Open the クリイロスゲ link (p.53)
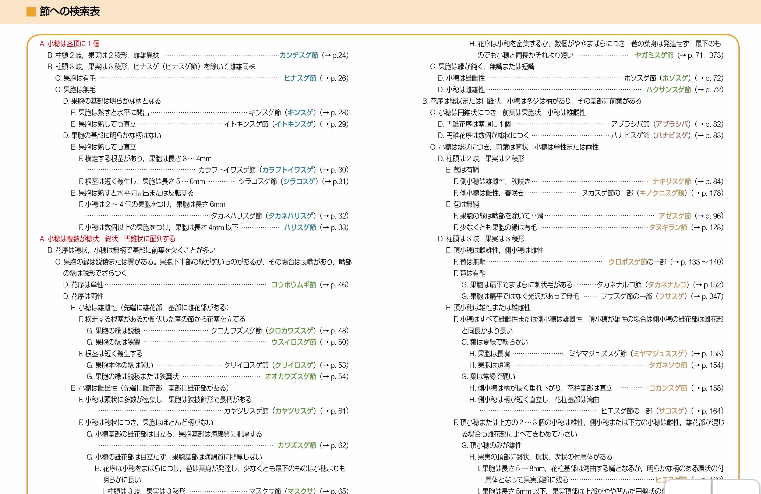Image resolution: width=761 pixels, height=494 pixels. coord(294,365)
